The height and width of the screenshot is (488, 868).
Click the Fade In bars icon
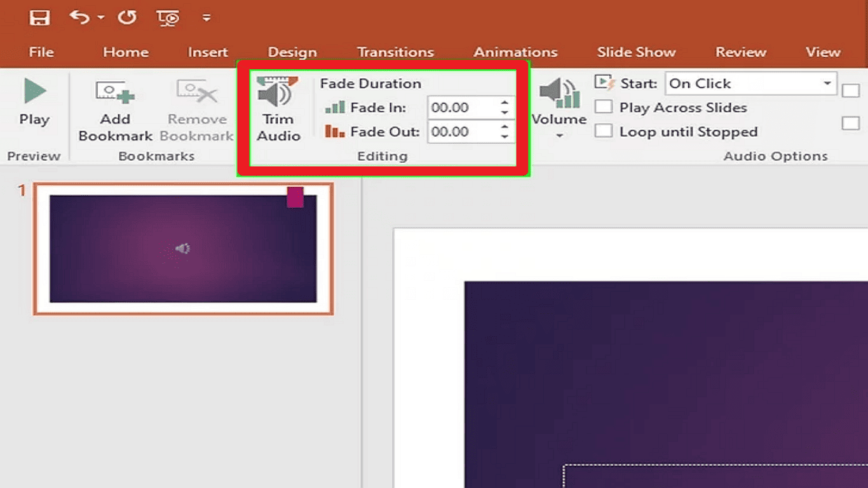pyautogui.click(x=335, y=107)
